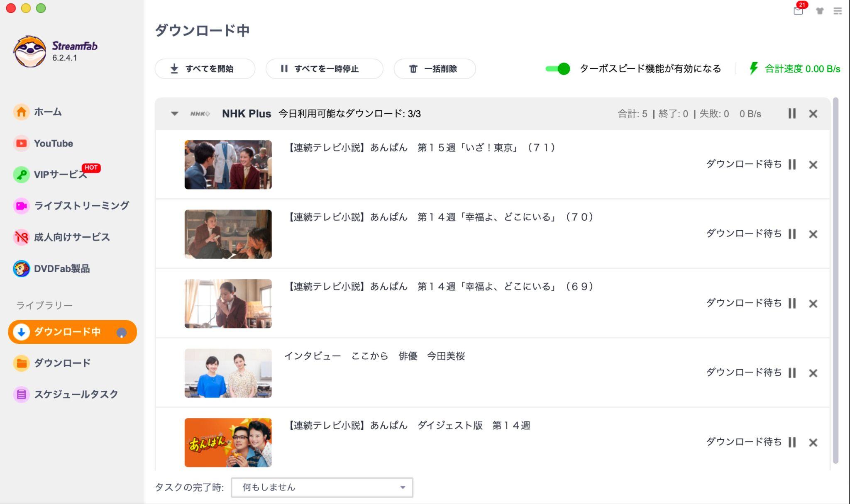This screenshot has width=850, height=504.
Task: Pause あんぱん 第15週 (71) download
Action: [x=792, y=165]
